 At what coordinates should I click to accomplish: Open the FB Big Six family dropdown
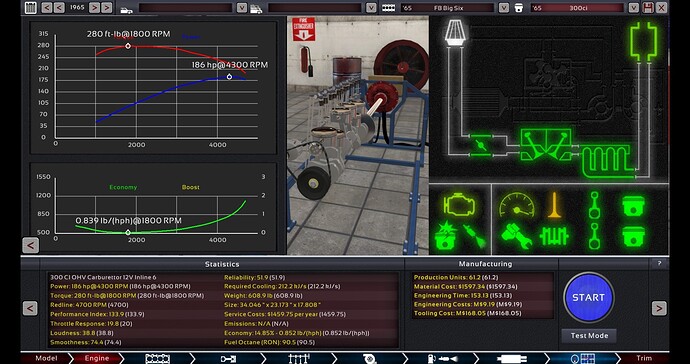click(503, 8)
